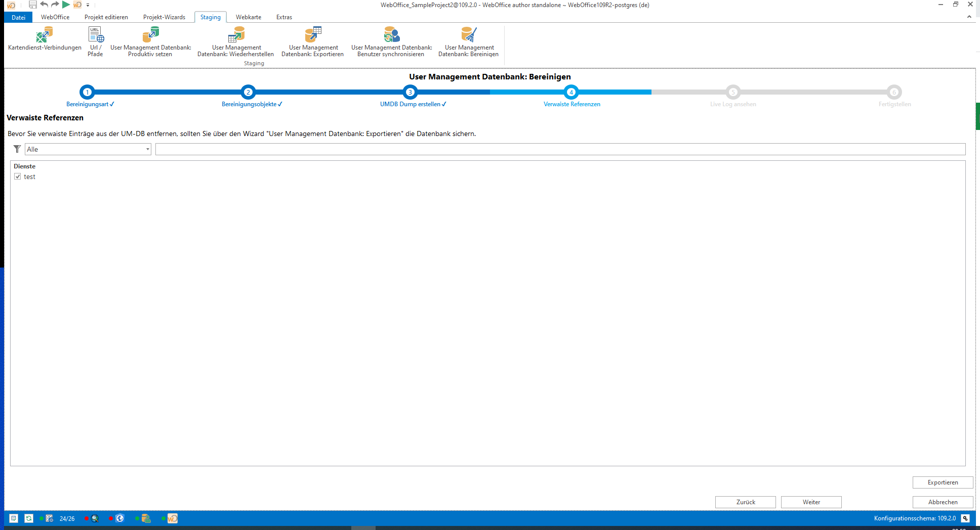Toggle the 'test' service checkbox
Image resolution: width=980 pixels, height=530 pixels.
click(18, 176)
